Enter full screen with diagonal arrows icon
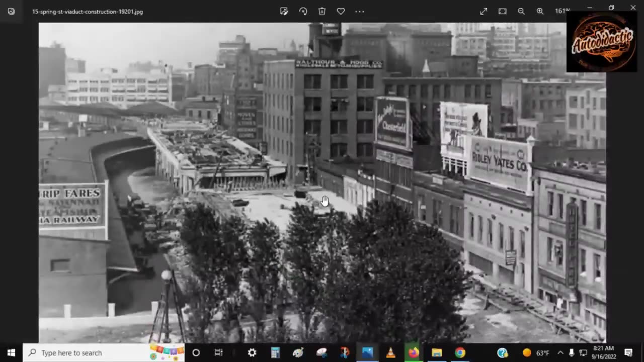Screen dimensions: 644x362 [484, 11]
